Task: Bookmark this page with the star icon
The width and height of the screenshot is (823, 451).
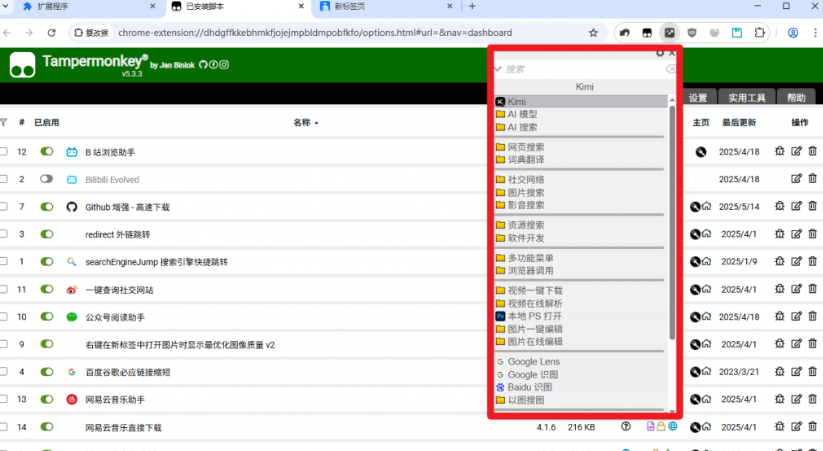Action: pyautogui.click(x=593, y=32)
